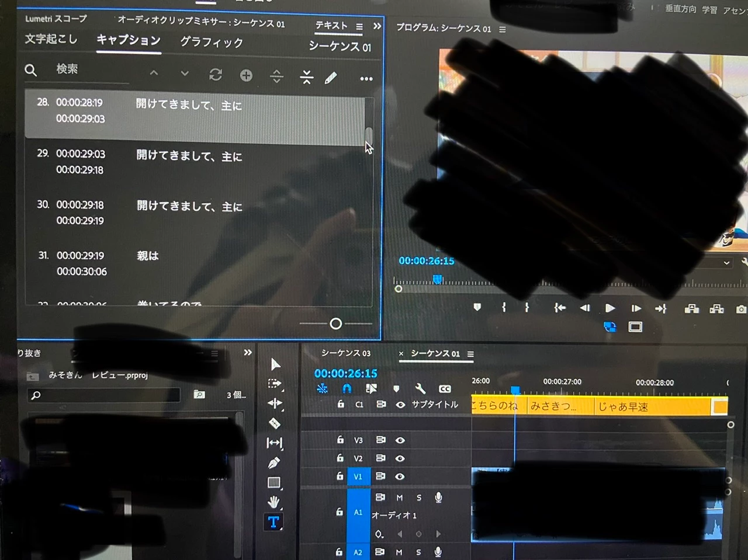Expand hidden tabs in Project panel group
The height and width of the screenshot is (560, 748).
[x=248, y=352]
